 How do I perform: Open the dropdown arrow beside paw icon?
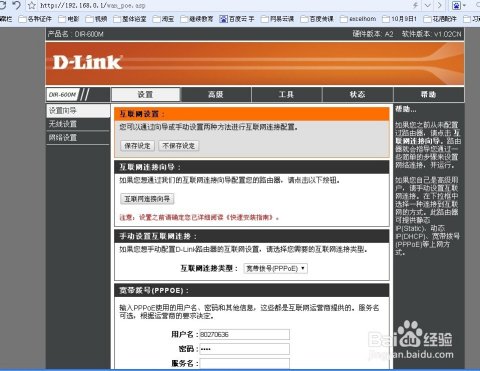click(464, 6)
